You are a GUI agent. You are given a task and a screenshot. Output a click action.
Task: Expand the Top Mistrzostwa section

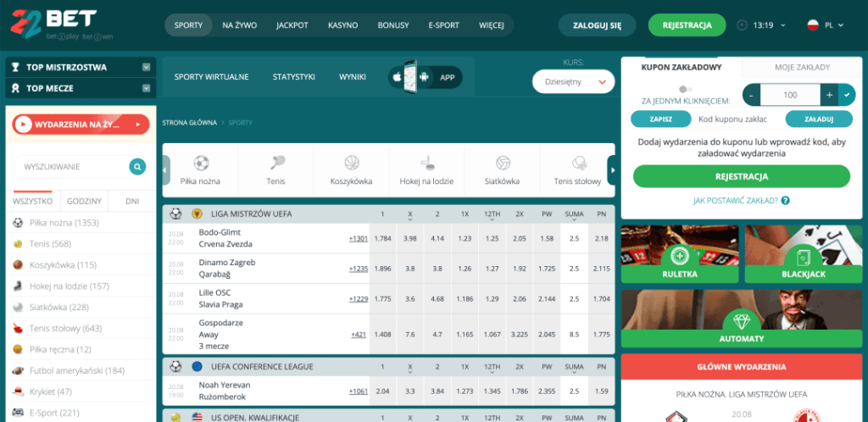point(146,68)
